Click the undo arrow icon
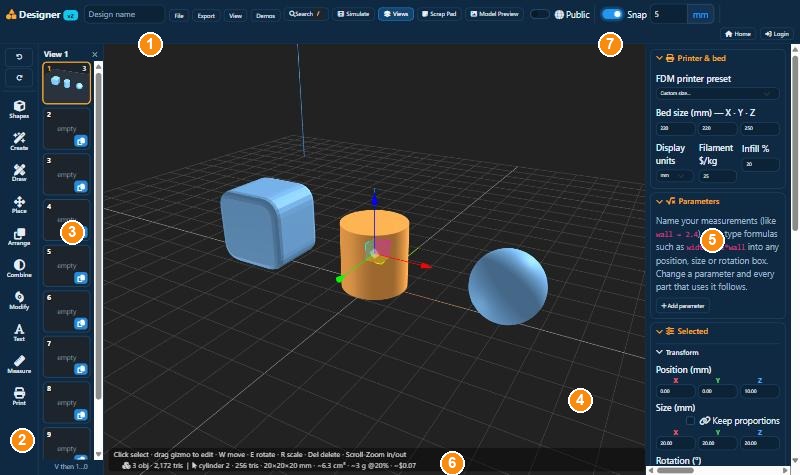 (x=19, y=57)
